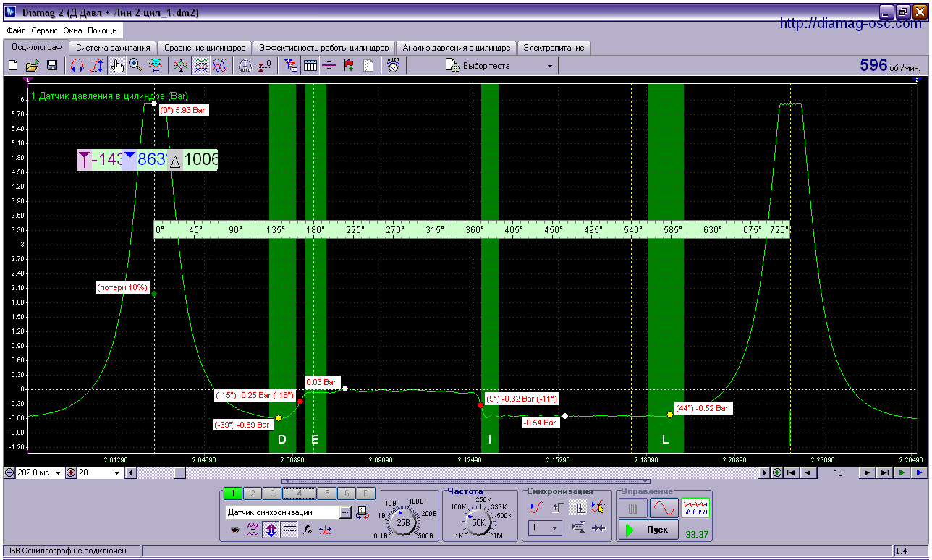The width and height of the screenshot is (932, 560).
Task: Activate the zoom magnifier tool
Action: [135, 66]
